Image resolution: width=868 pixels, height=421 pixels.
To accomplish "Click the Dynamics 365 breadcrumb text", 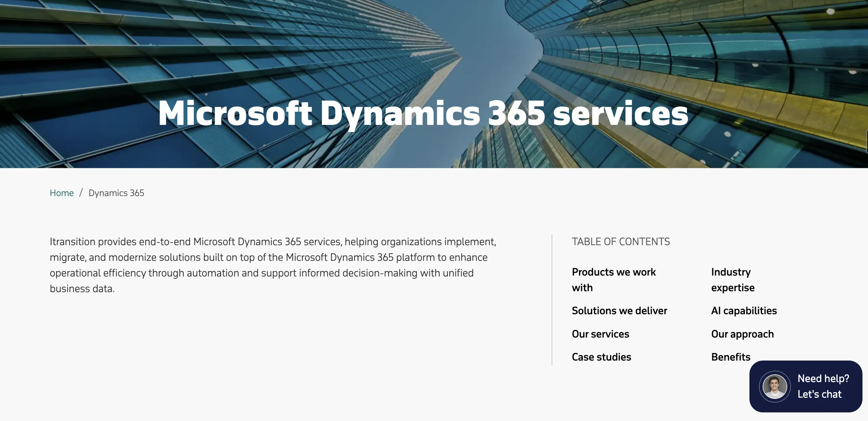I will coord(116,193).
